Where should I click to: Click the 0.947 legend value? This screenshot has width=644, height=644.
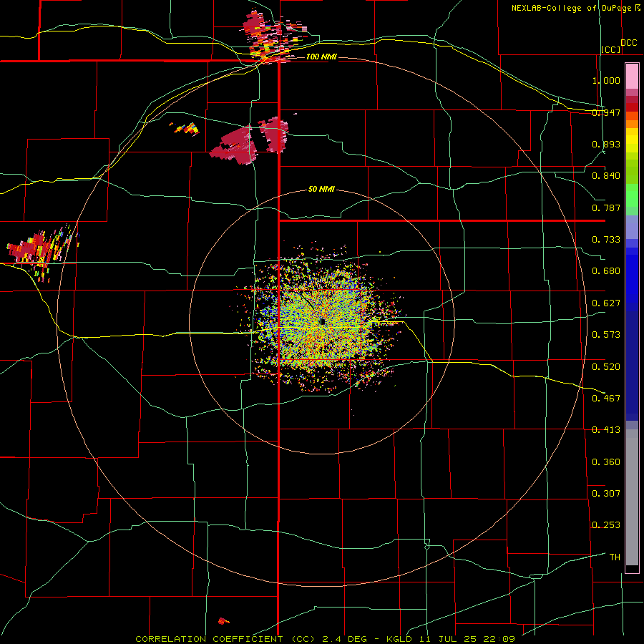click(x=606, y=112)
